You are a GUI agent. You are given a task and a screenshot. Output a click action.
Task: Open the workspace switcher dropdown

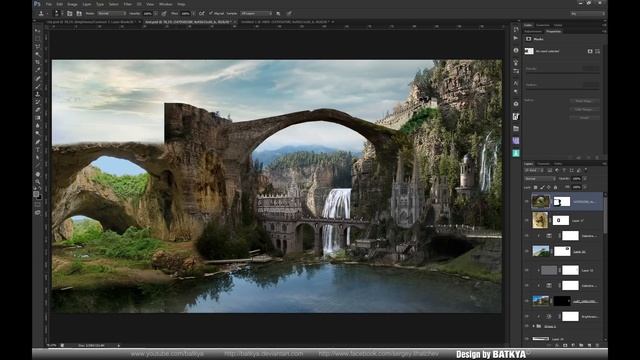point(588,13)
